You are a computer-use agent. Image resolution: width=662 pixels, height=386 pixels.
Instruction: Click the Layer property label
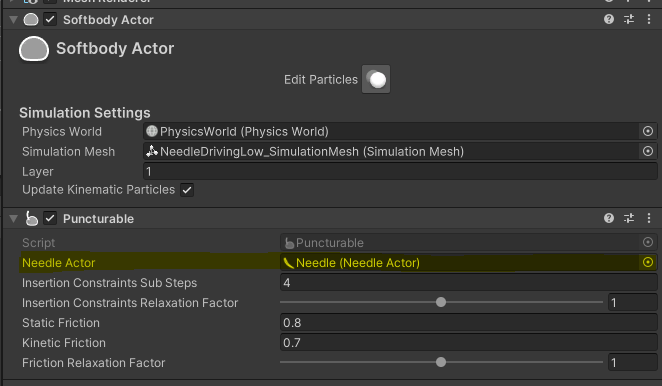pyautogui.click(x=38, y=171)
